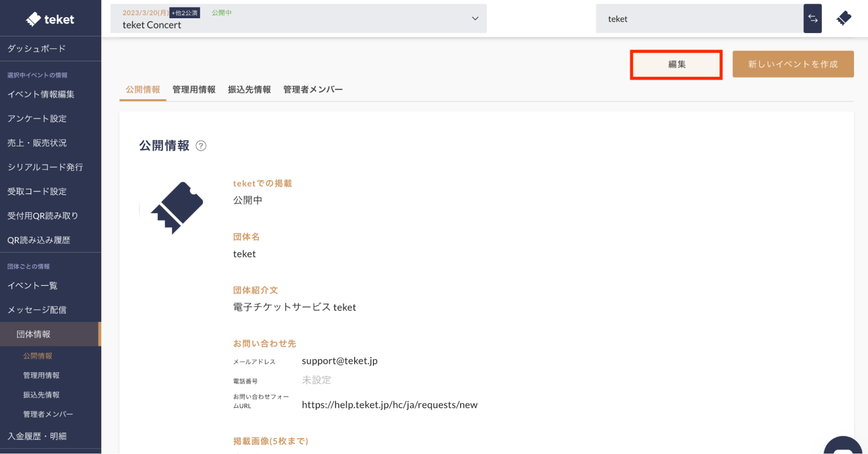Select 振込先情報 sidebar sub-item
Image resolution: width=868 pixels, height=454 pixels.
pos(41,394)
